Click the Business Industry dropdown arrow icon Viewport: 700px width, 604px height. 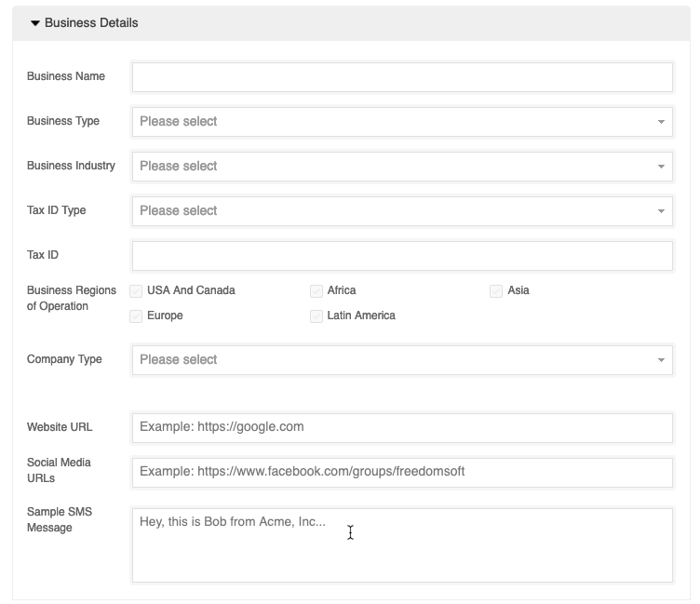661,167
